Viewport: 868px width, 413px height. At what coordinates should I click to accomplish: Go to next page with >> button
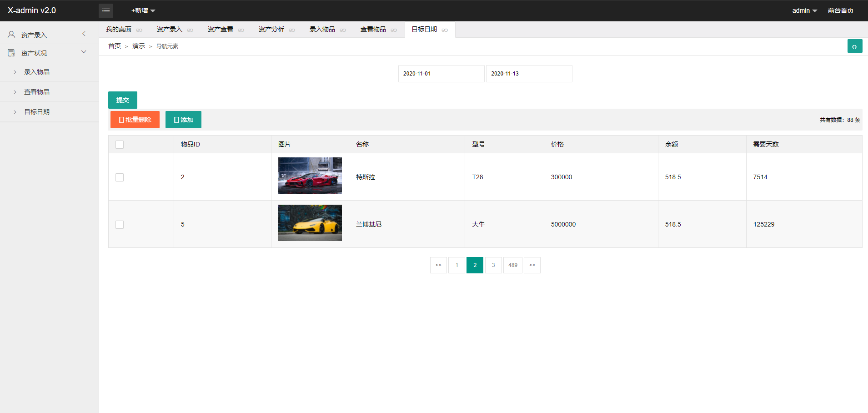[x=532, y=265]
